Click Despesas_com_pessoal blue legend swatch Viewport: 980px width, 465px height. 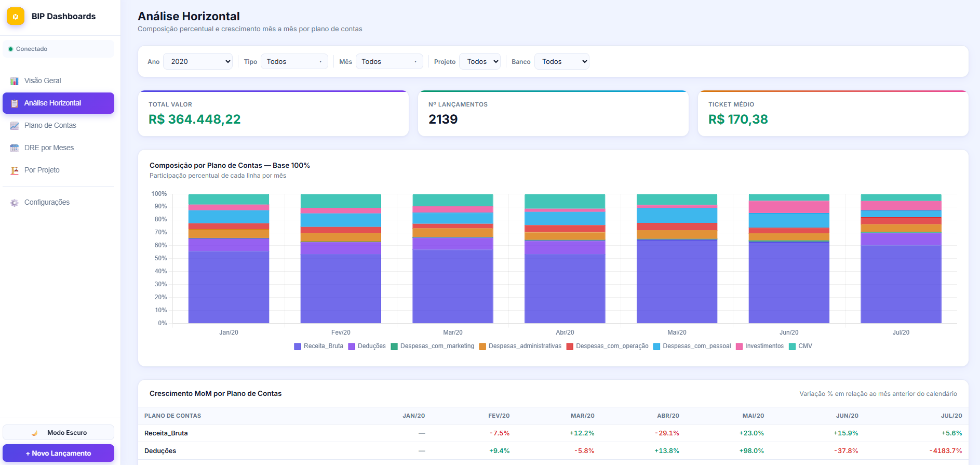point(656,347)
